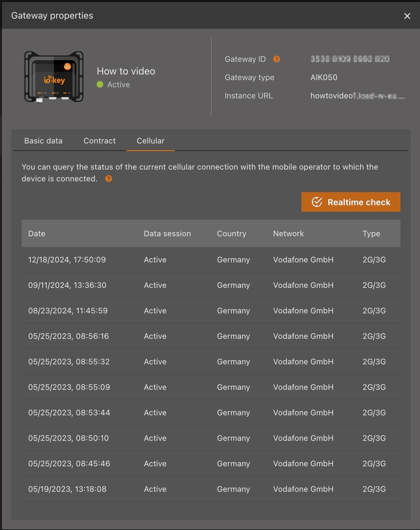Click the Gateway ID help icon
This screenshot has width=420, height=530.
pyautogui.click(x=277, y=59)
